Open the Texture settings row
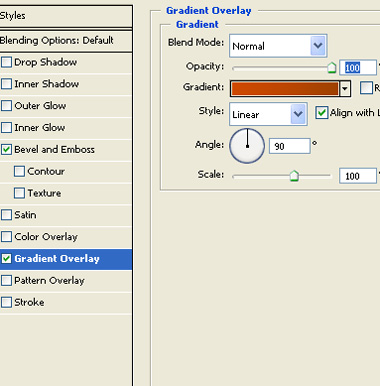The height and width of the screenshot is (386, 380). click(x=66, y=193)
